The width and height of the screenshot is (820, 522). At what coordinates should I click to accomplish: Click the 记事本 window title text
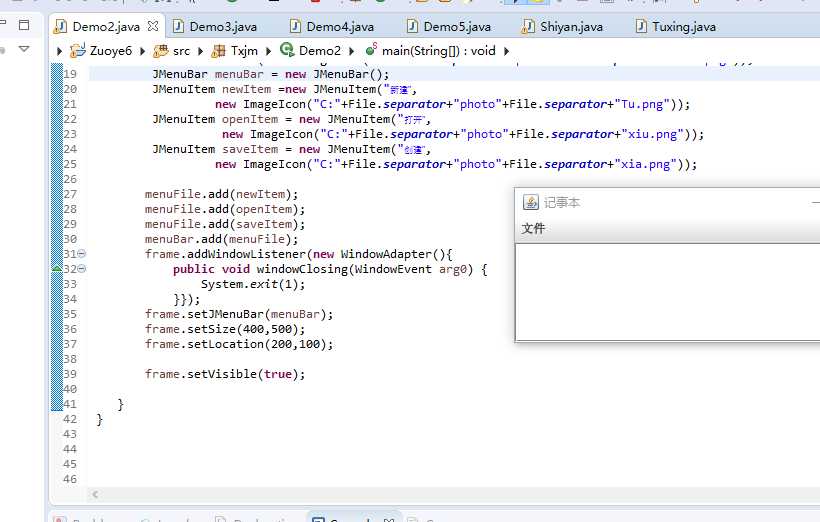562,202
